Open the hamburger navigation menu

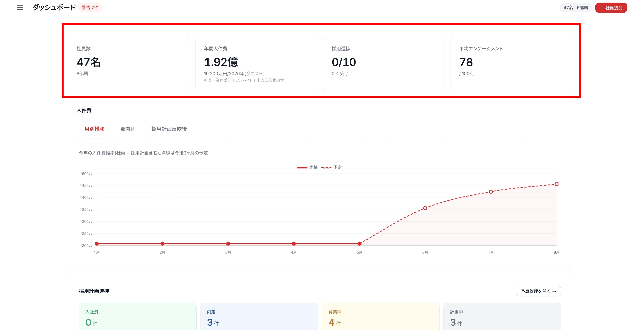[x=20, y=8]
